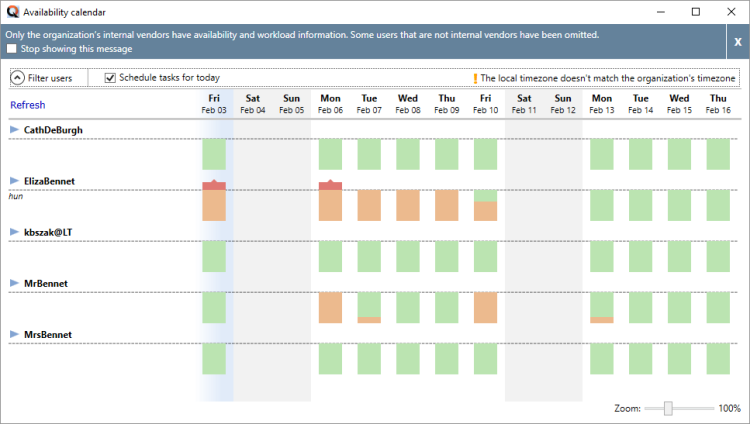The height and width of the screenshot is (424, 750).
Task: Click ElizaBennet's overloaded Mon Feb 06 block
Action: [331, 201]
